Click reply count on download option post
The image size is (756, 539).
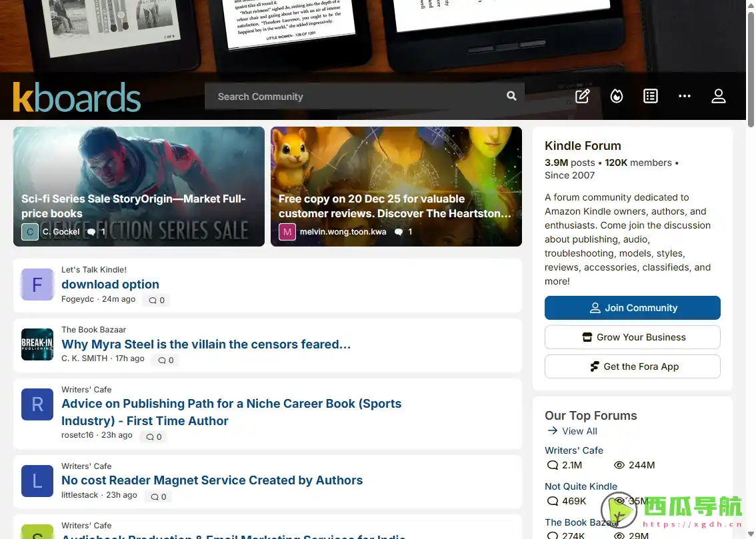(157, 300)
